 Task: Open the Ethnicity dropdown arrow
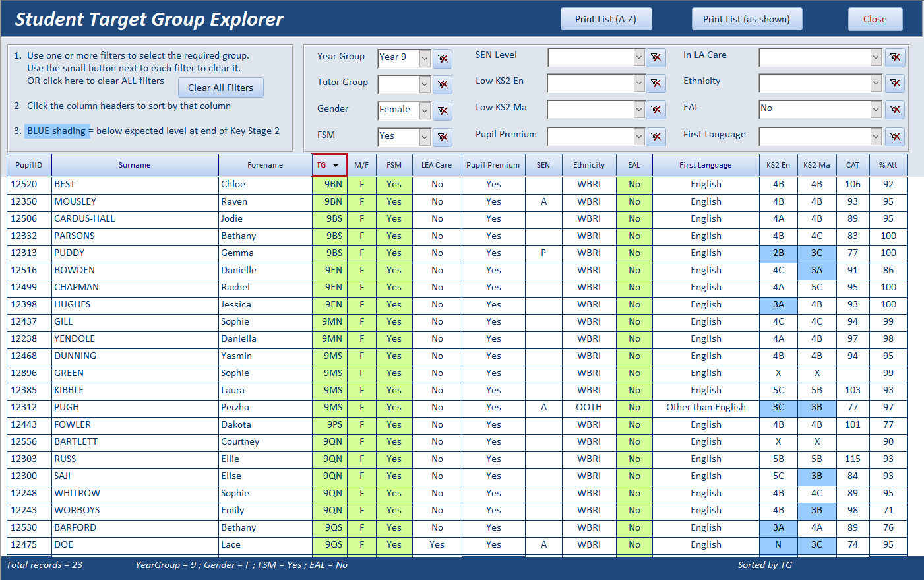coord(876,83)
